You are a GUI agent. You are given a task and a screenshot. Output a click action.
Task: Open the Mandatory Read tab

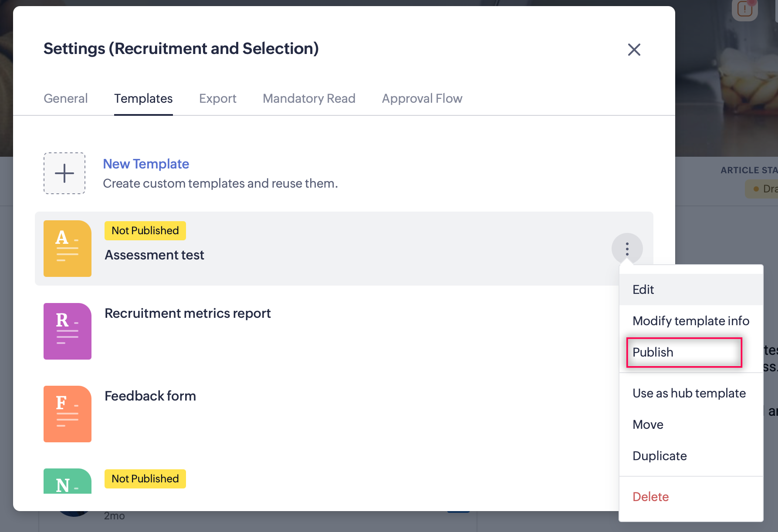pyautogui.click(x=309, y=98)
